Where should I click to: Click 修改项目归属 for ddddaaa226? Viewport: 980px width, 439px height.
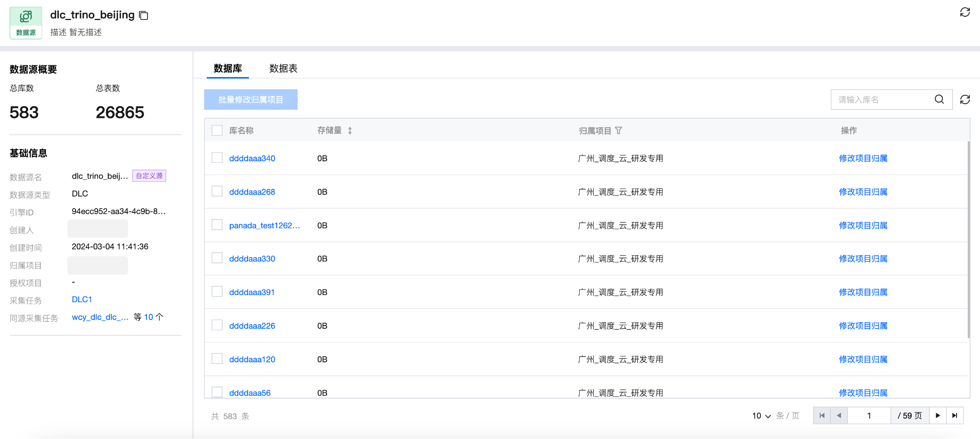(x=863, y=326)
